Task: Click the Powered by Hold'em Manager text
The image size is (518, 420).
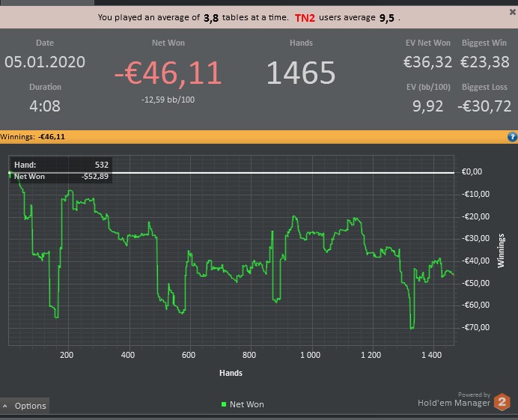Action: tap(454, 400)
